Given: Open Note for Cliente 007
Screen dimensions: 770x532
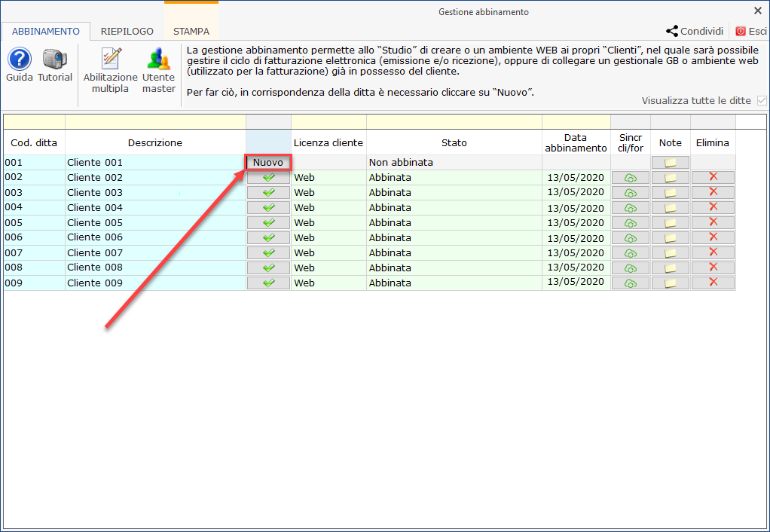Looking at the screenshot, I should point(671,253).
